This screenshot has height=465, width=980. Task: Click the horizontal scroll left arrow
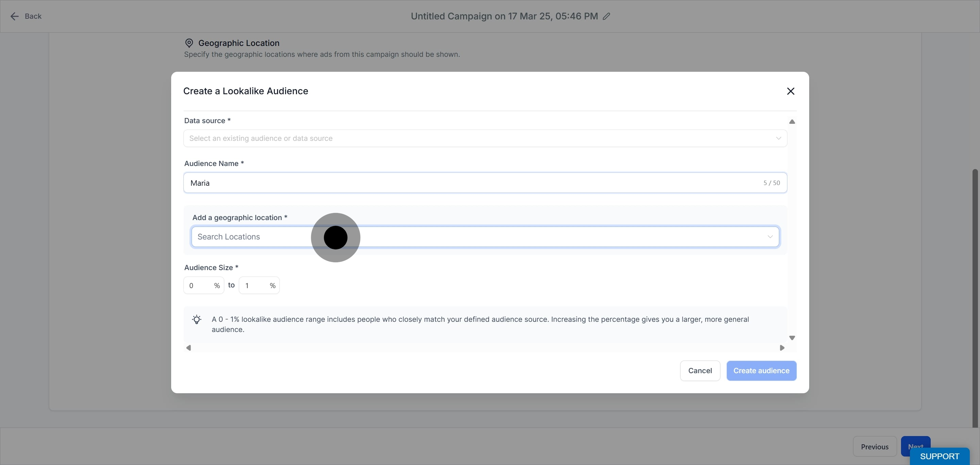188,348
